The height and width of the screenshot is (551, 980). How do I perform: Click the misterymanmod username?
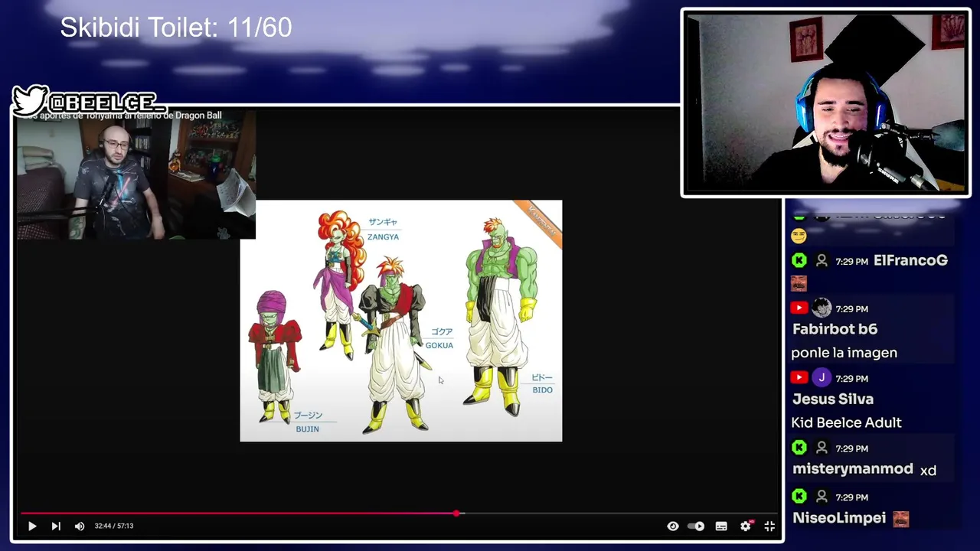coord(853,469)
